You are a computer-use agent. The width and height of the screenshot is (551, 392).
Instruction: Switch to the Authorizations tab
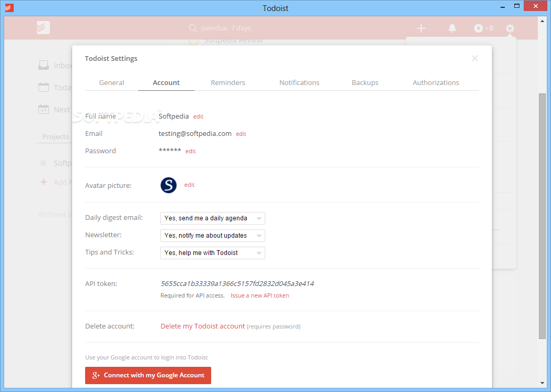[436, 83]
